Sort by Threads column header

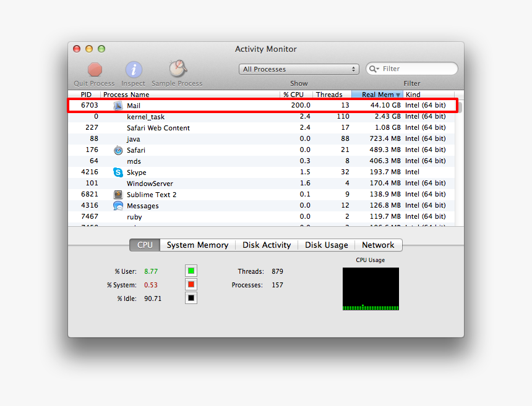[332, 95]
